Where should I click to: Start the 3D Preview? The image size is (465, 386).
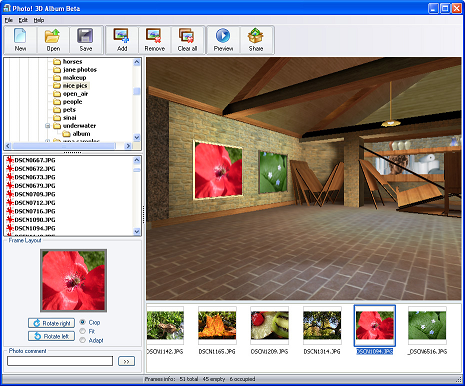(223, 36)
